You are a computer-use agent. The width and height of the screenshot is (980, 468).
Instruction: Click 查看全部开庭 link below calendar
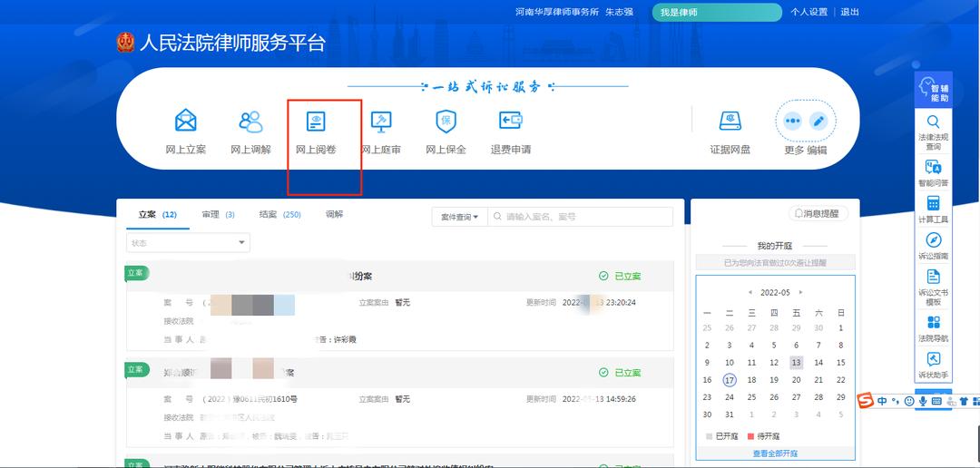(x=775, y=453)
